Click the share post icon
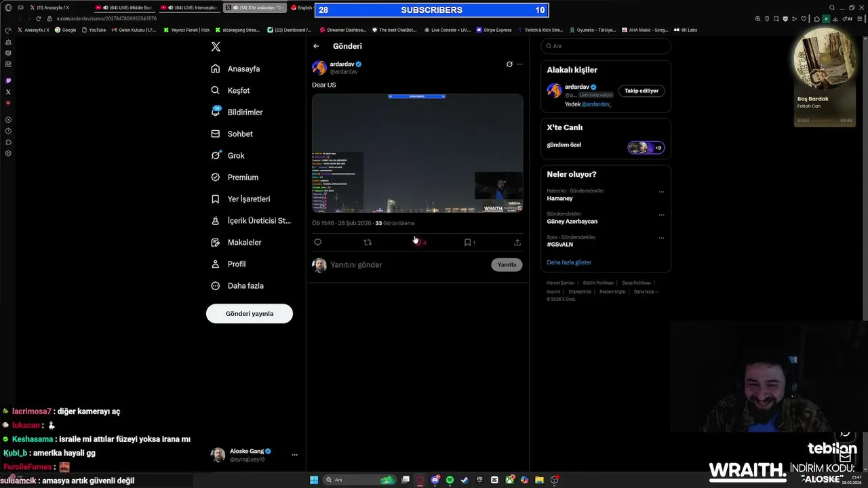Screen dimensions: 868x488 517,242
